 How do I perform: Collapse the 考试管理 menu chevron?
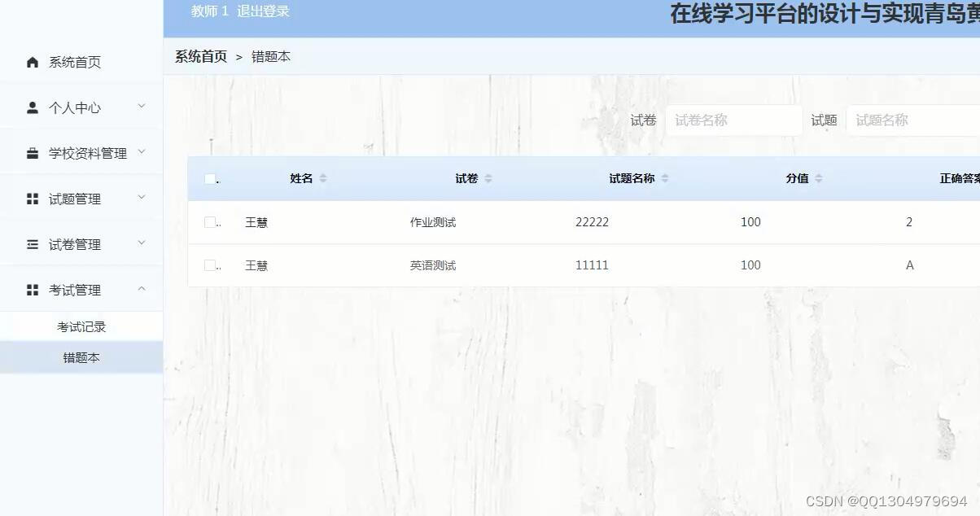(x=142, y=288)
